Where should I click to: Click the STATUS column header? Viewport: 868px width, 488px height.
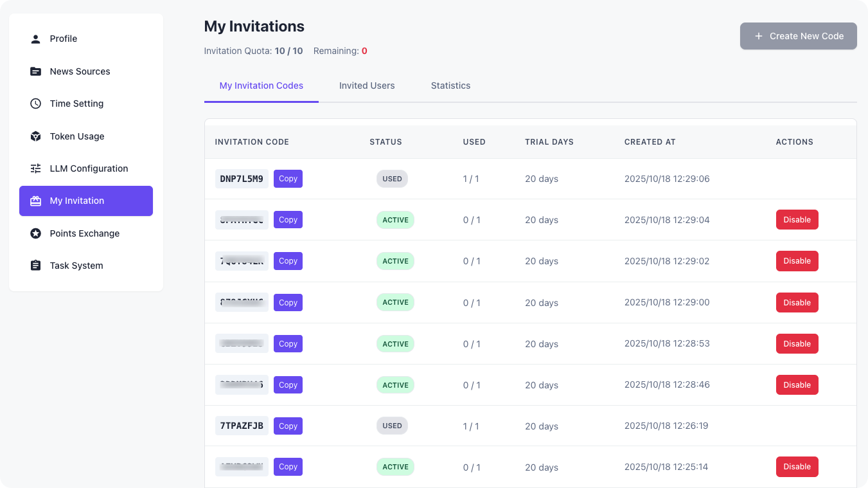[385, 142]
